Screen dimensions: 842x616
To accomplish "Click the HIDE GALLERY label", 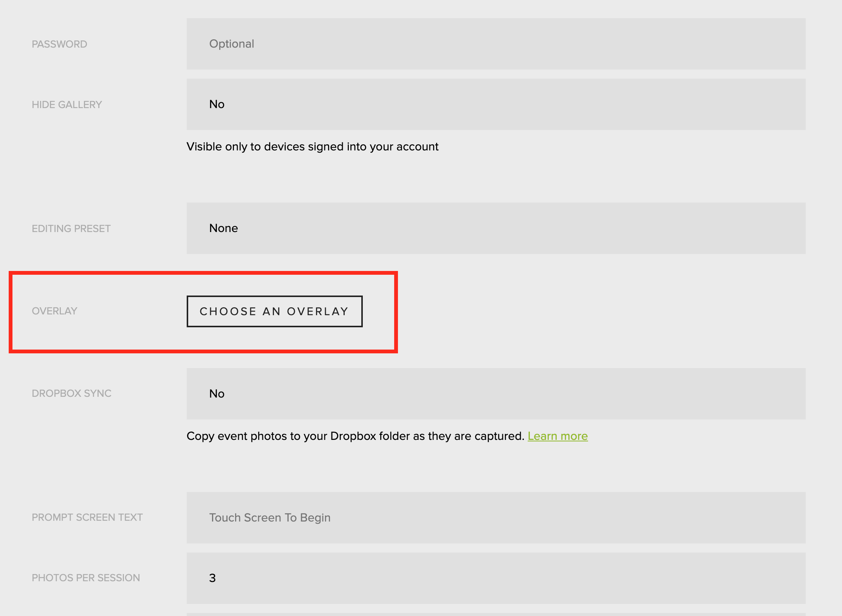I will pos(67,105).
